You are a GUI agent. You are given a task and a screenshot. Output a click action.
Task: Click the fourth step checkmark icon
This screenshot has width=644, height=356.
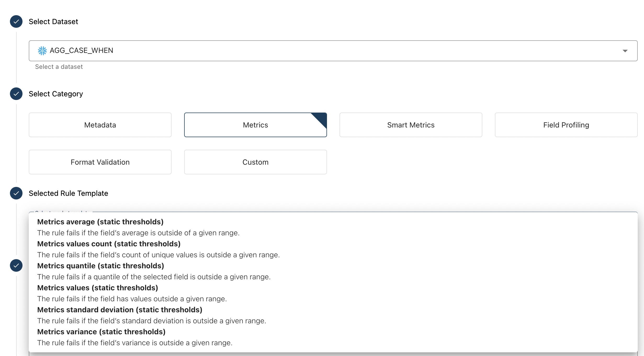(x=16, y=265)
